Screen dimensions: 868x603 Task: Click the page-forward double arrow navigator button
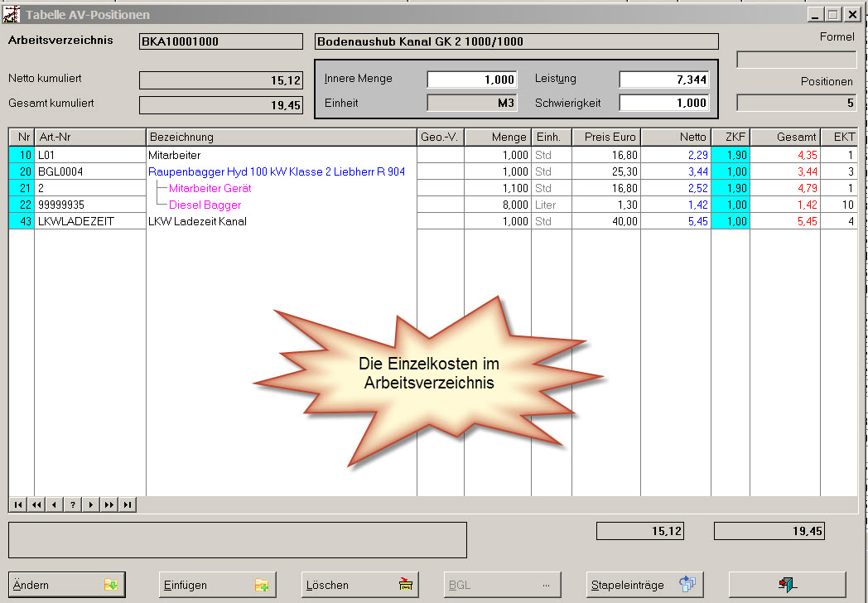coord(109,504)
